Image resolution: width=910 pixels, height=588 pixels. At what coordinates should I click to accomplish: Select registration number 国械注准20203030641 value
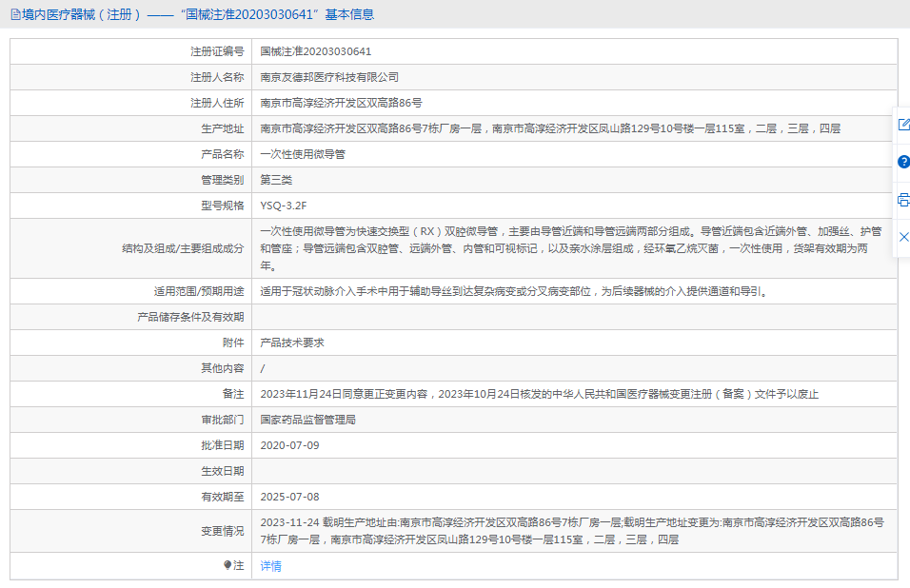316,51
